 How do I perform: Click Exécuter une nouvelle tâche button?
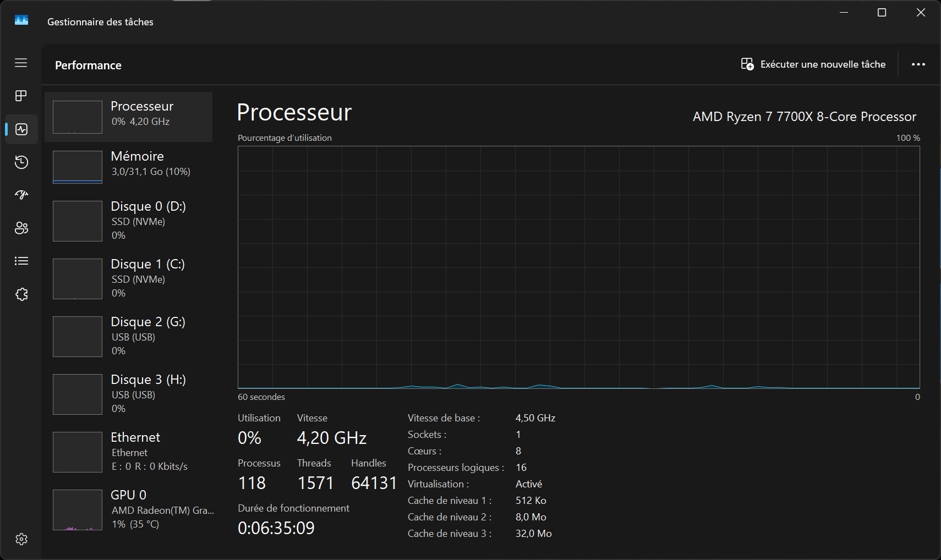click(x=813, y=64)
